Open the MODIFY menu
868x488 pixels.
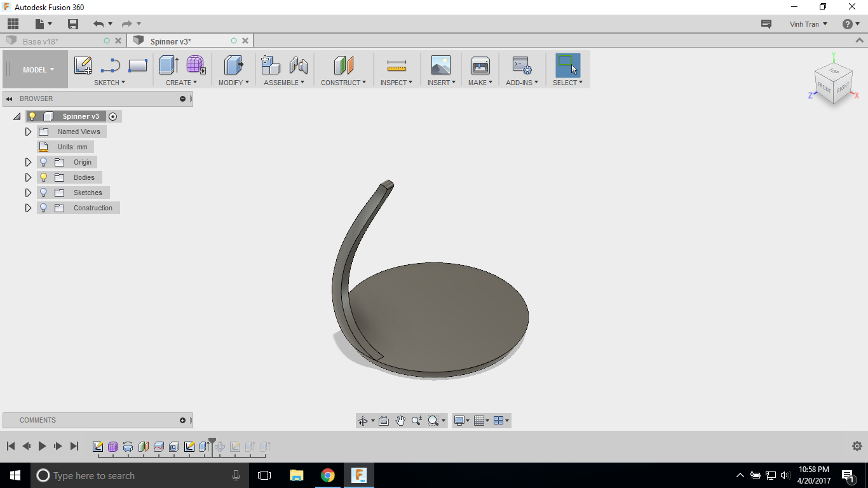click(x=234, y=83)
